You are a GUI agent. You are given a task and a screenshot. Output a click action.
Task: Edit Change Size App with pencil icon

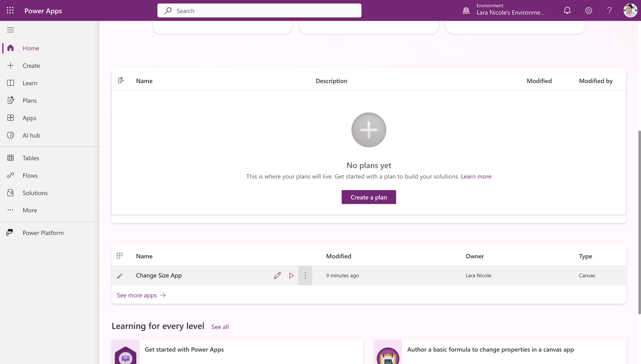point(277,275)
